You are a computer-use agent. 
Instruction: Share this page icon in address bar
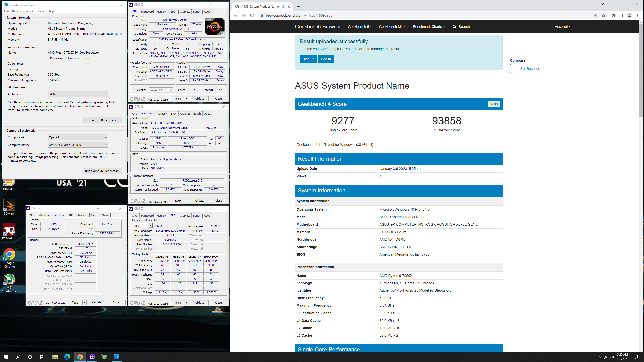tap(595, 15)
